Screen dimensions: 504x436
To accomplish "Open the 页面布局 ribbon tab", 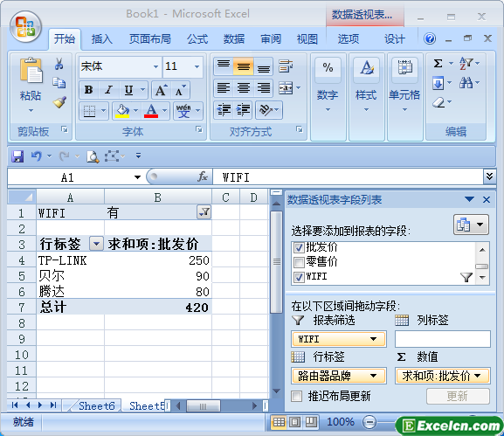I will (149, 39).
